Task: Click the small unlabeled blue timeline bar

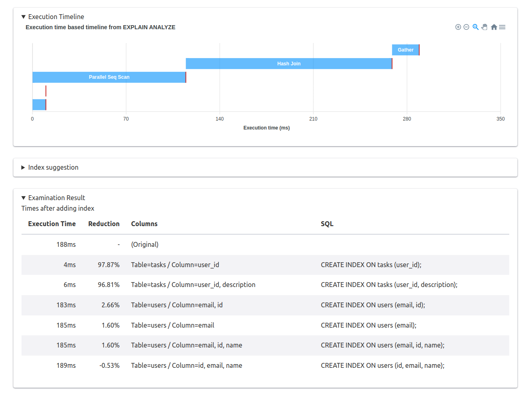Action: pyautogui.click(x=39, y=105)
